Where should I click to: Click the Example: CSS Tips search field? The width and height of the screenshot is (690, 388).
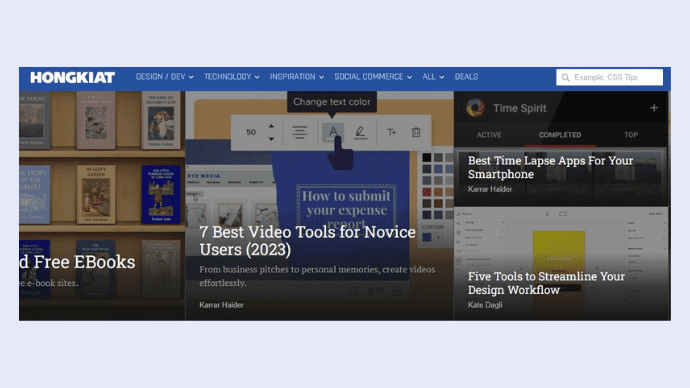pos(609,77)
